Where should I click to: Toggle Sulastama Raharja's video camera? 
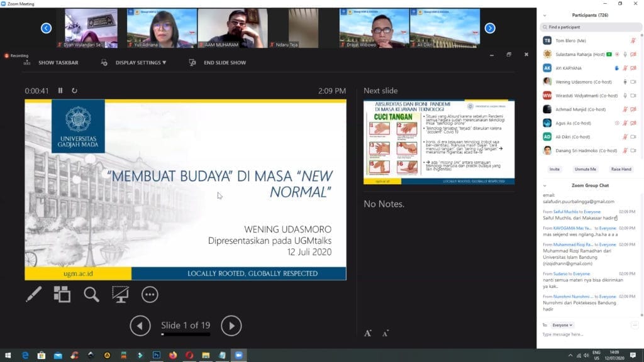pos(633,55)
